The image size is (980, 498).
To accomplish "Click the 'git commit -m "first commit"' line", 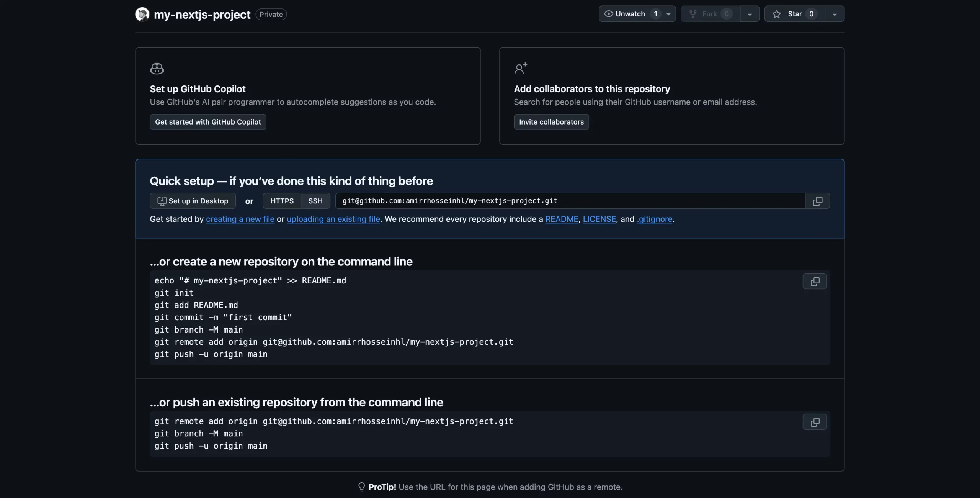I will point(223,317).
